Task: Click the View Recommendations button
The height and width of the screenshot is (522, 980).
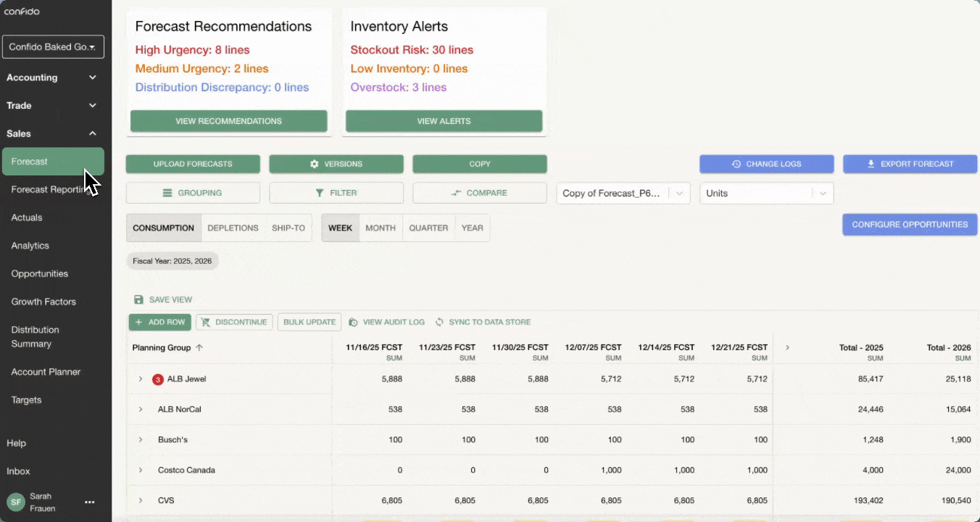Action: pos(228,121)
